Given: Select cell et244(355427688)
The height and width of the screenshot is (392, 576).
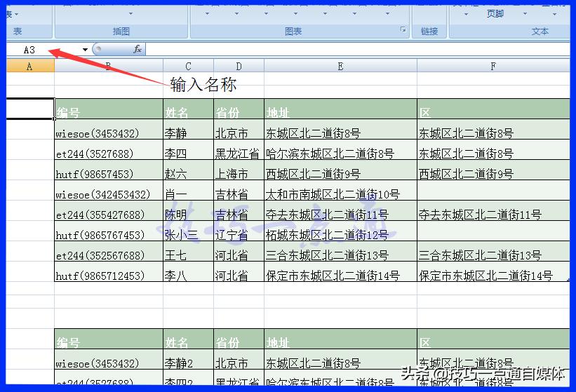Looking at the screenshot, I should [x=109, y=210].
